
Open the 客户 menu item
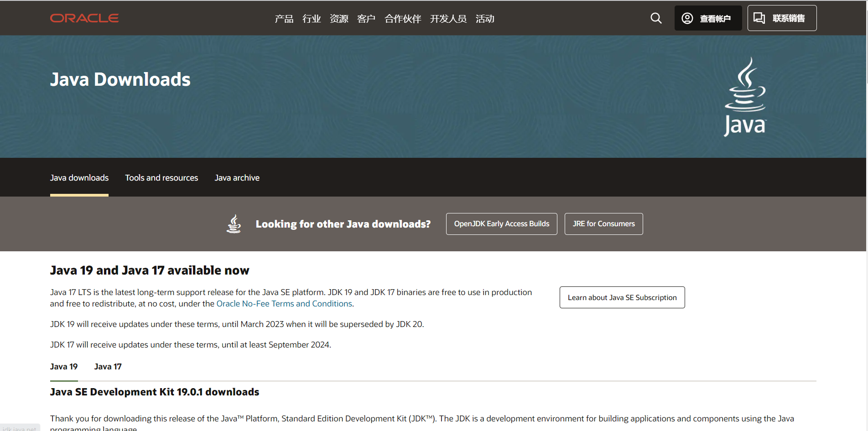tap(366, 19)
